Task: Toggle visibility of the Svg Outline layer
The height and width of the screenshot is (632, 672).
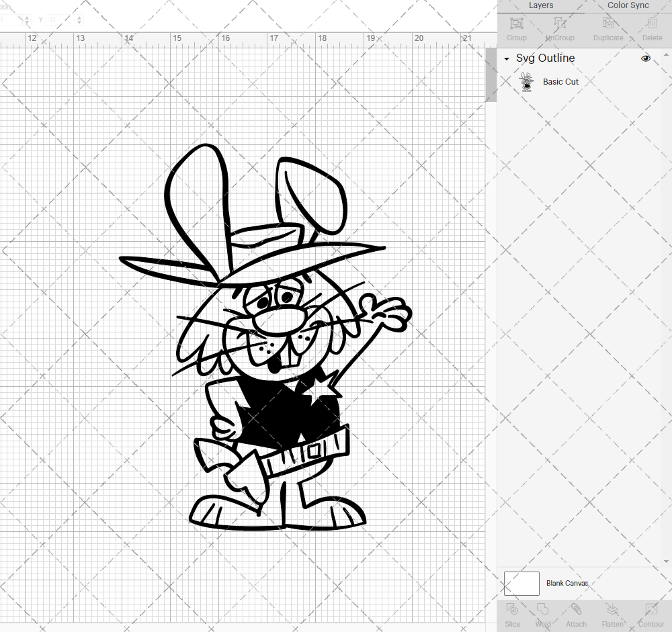Action: click(x=646, y=58)
